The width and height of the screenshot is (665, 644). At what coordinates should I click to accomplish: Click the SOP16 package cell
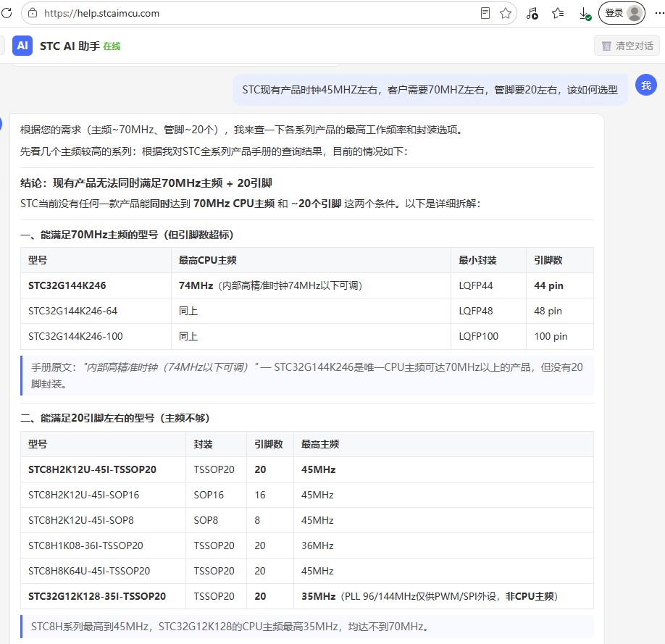[217, 495]
